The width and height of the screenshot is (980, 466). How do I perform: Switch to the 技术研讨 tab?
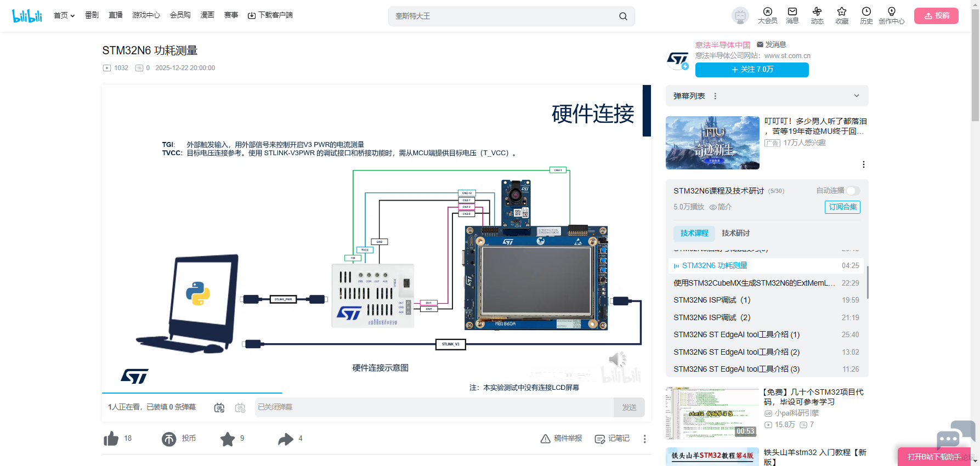[x=735, y=234]
